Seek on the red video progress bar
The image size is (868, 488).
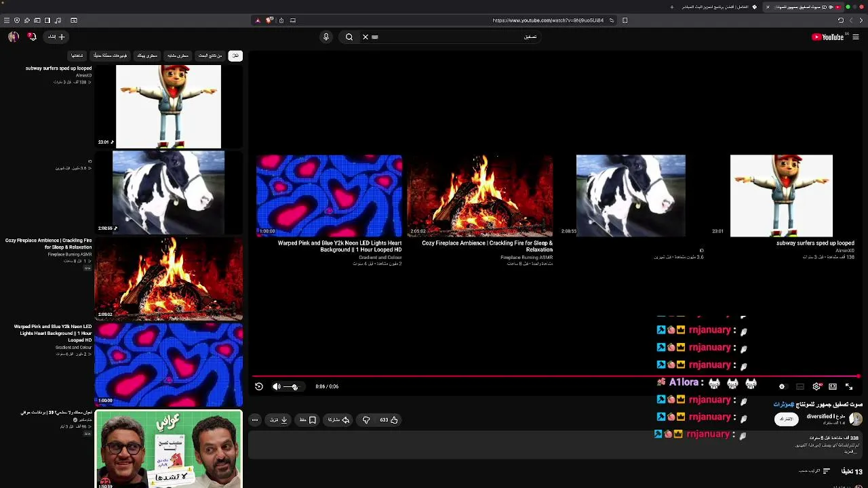[x=556, y=376]
